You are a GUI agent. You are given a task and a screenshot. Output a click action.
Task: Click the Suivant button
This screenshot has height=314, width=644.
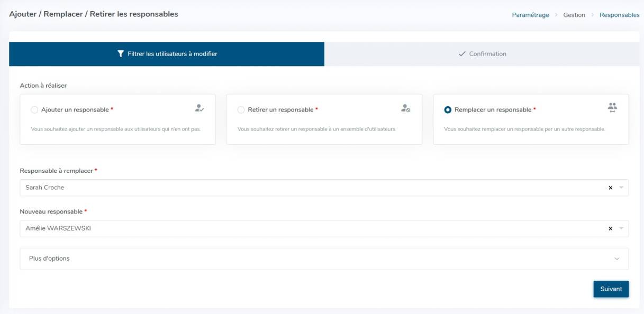point(611,289)
